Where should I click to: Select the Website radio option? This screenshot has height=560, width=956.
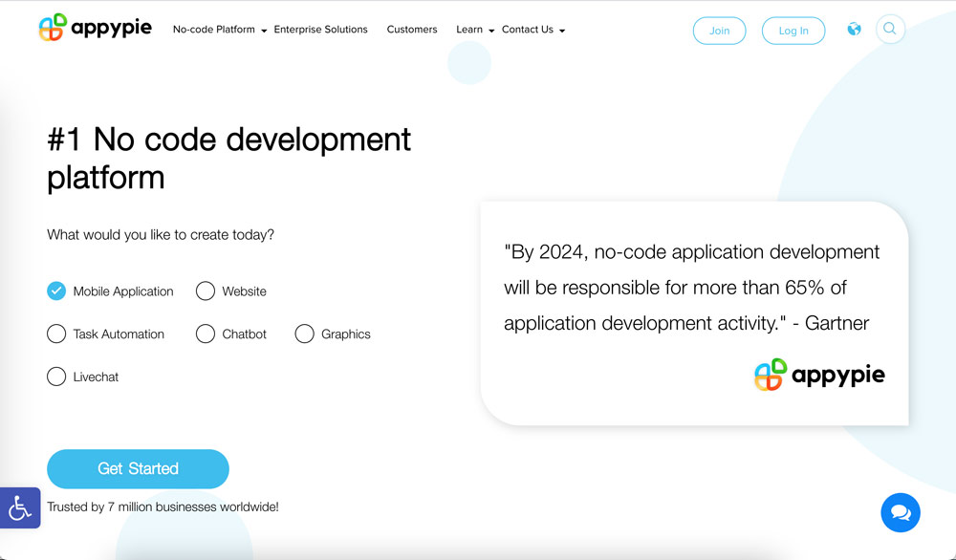pos(206,291)
